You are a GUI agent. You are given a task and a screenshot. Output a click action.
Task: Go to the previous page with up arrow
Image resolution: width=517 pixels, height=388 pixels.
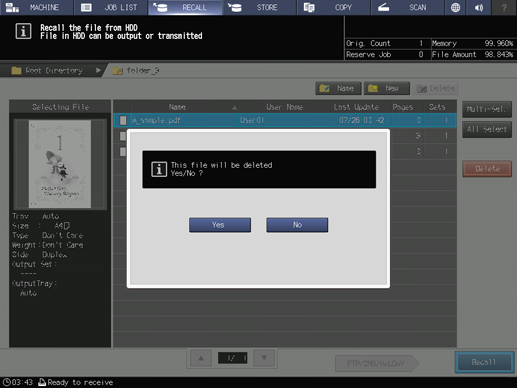(x=201, y=358)
